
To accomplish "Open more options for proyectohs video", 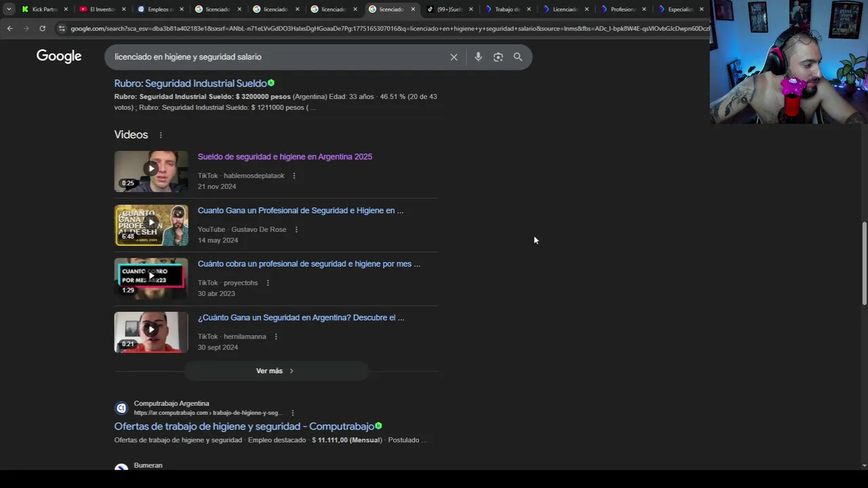I will (x=267, y=283).
